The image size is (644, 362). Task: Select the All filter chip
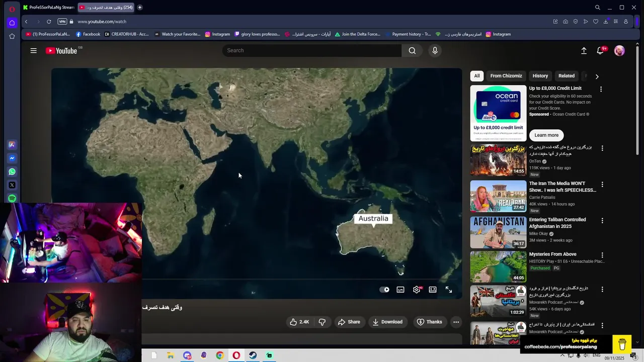coord(477,76)
